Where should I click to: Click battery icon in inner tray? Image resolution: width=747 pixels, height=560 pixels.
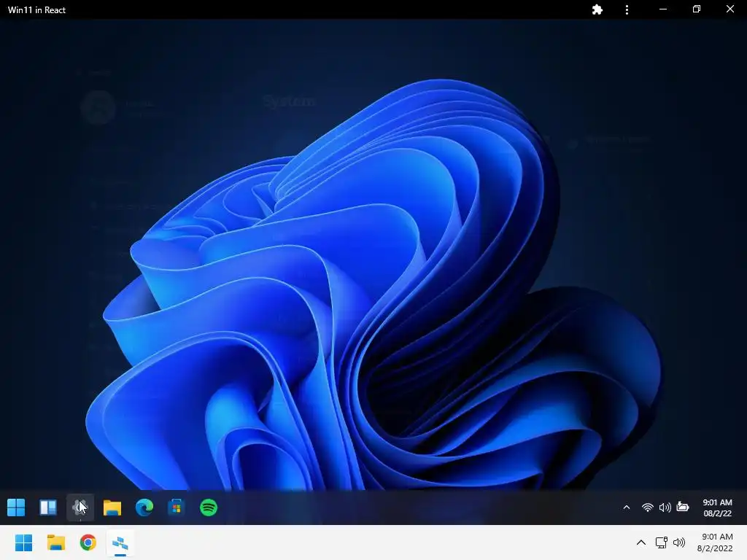point(683,507)
